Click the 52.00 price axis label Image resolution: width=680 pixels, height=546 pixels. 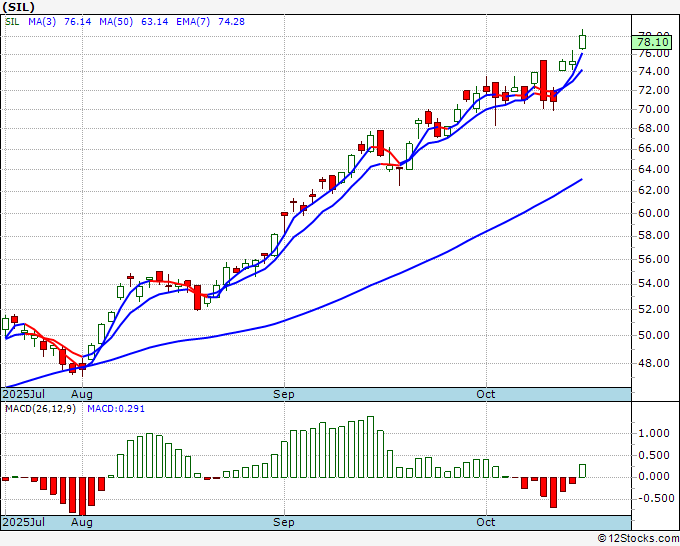tap(654, 309)
